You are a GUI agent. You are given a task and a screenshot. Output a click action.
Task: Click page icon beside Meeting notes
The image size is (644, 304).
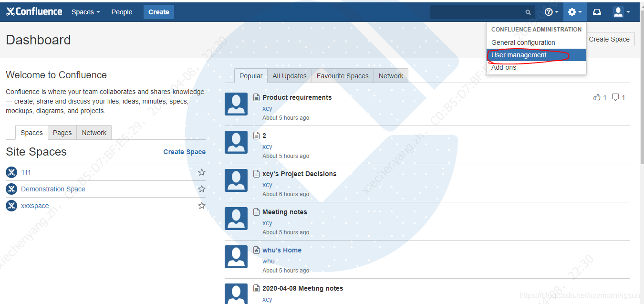257,212
